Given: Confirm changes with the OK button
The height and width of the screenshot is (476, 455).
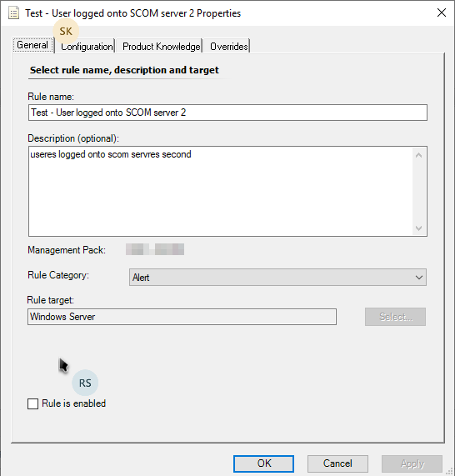Looking at the screenshot, I should (x=263, y=463).
